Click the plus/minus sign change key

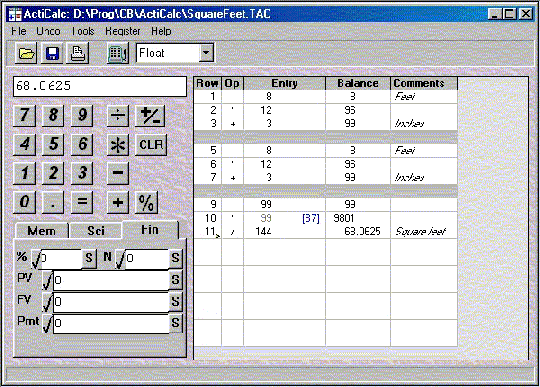(150, 116)
